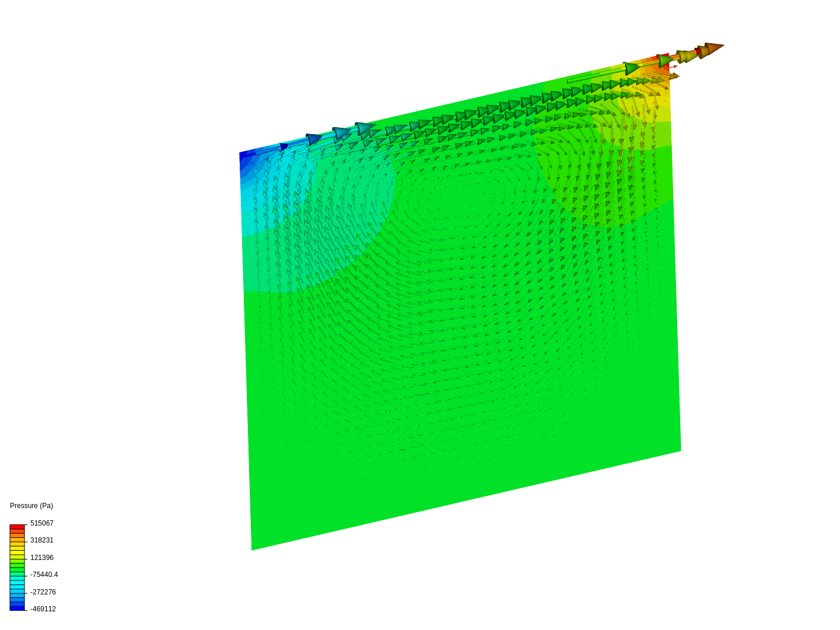Select the 121396 legend value
This screenshot has width=840, height=630.
tap(42, 558)
